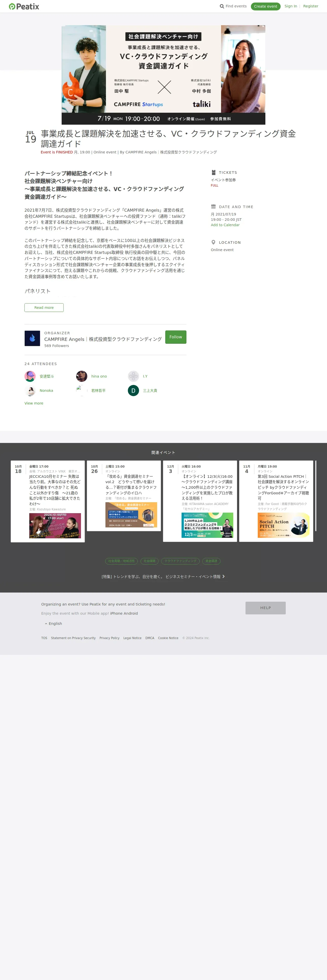The width and height of the screenshot is (327, 980).
Task: Open Privacy Policy footer link
Action: [109, 638]
